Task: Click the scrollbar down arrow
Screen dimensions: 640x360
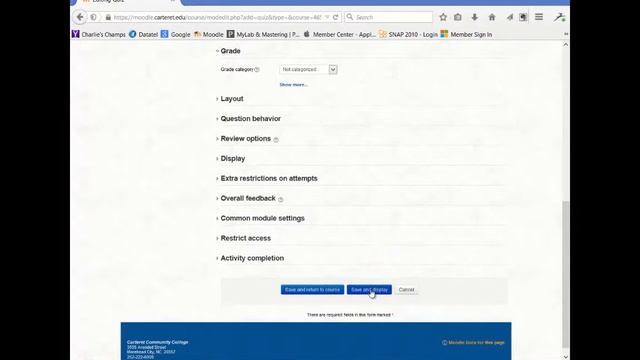Action: point(566,357)
